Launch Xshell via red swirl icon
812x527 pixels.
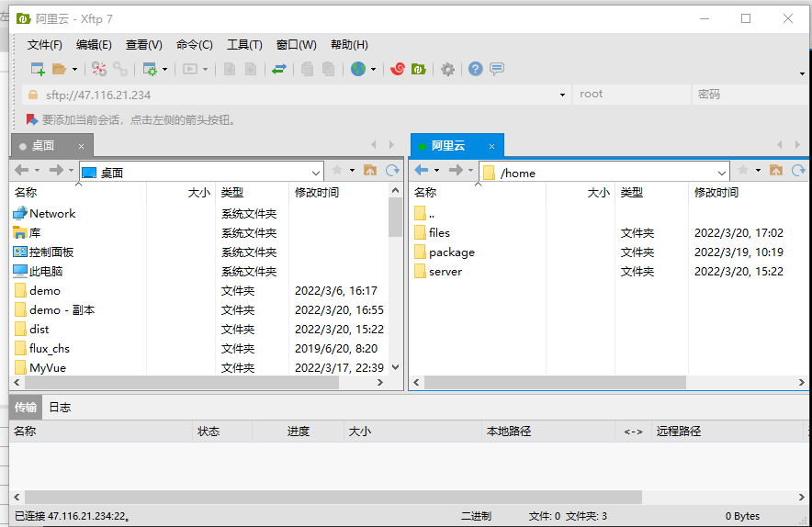click(x=397, y=69)
